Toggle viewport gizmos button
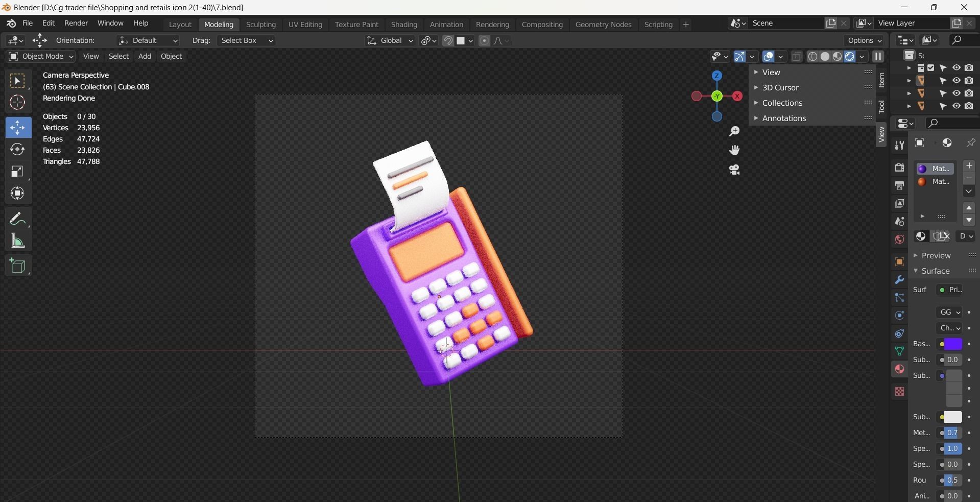 (739, 56)
